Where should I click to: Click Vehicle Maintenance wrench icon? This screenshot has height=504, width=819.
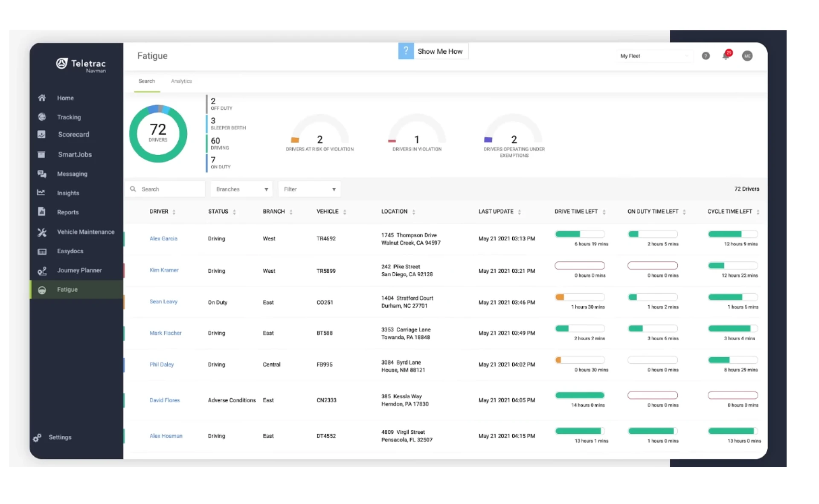[42, 232]
